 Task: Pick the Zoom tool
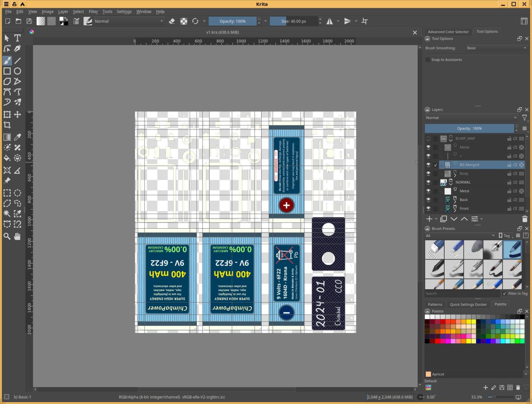(7, 236)
